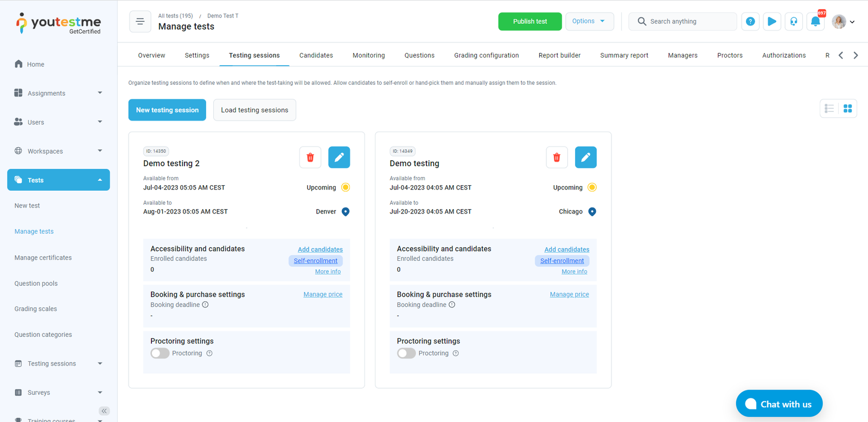Delete the Demo testing 2 session
The image size is (868, 422).
310,158
